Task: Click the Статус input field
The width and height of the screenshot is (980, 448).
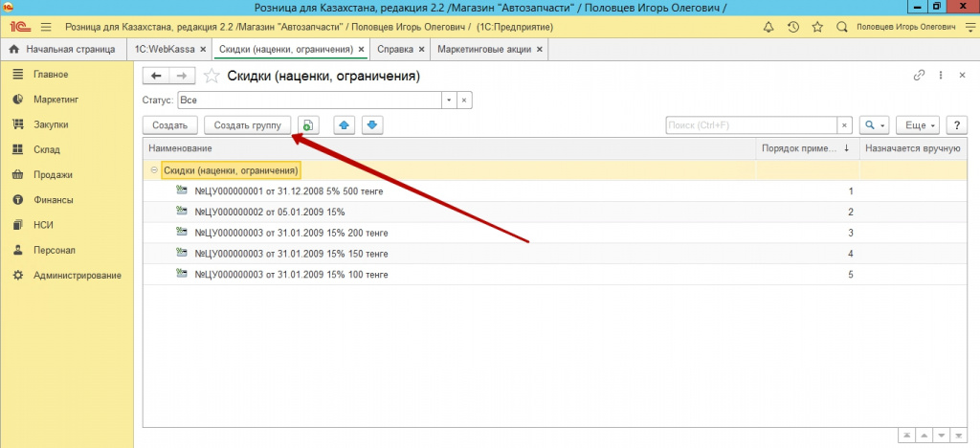Action: click(x=310, y=100)
